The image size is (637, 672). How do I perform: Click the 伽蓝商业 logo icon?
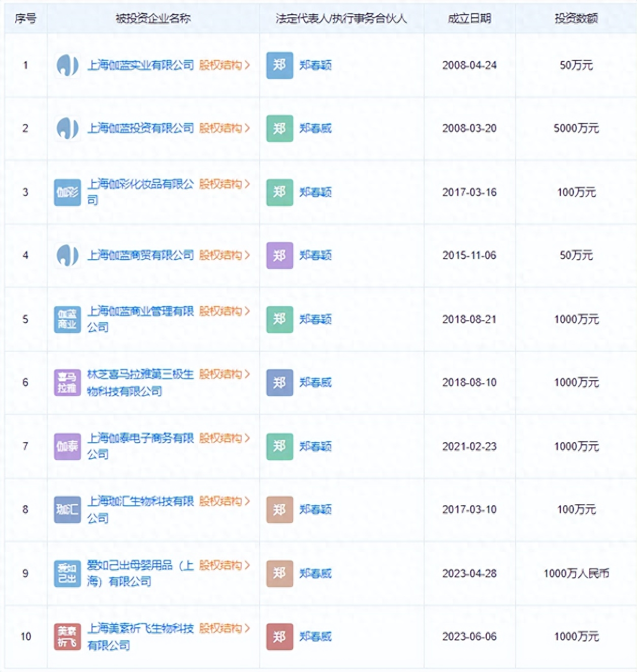[67, 319]
